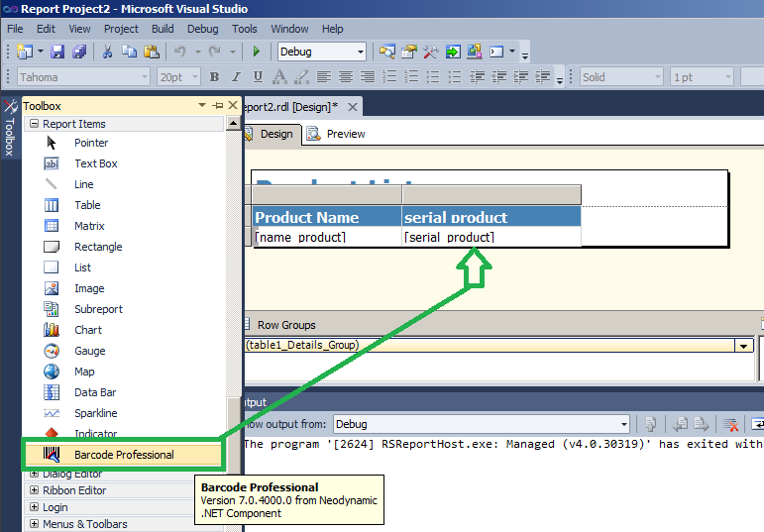The width and height of the screenshot is (764, 532).
Task: Open the Tahoma font dropdown
Action: (145, 77)
